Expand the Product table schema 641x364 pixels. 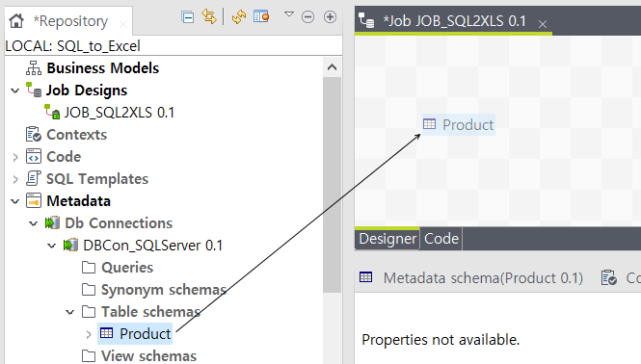pos(89,334)
